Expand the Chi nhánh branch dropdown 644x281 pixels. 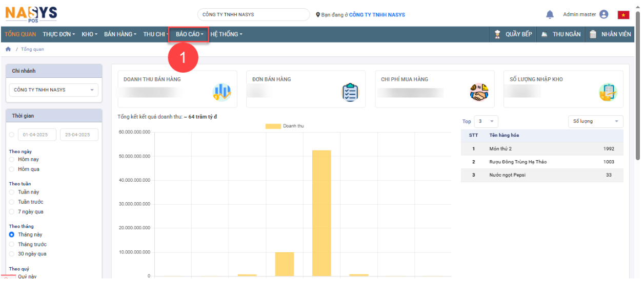click(53, 90)
